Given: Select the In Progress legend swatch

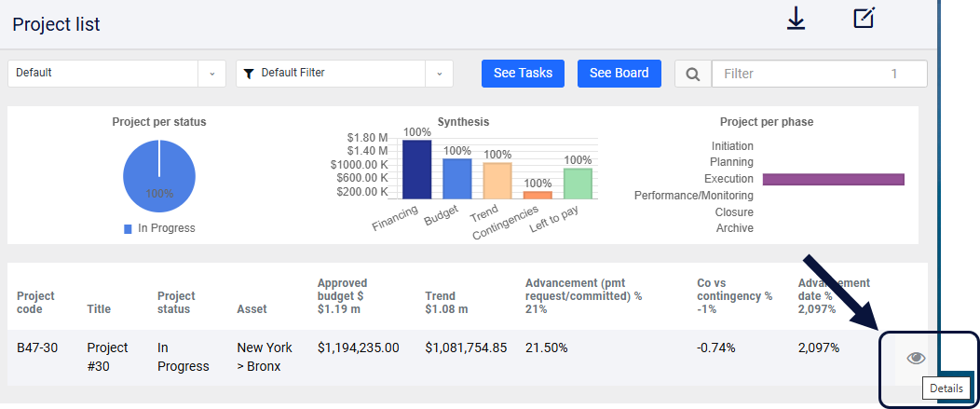Looking at the screenshot, I should (129, 229).
